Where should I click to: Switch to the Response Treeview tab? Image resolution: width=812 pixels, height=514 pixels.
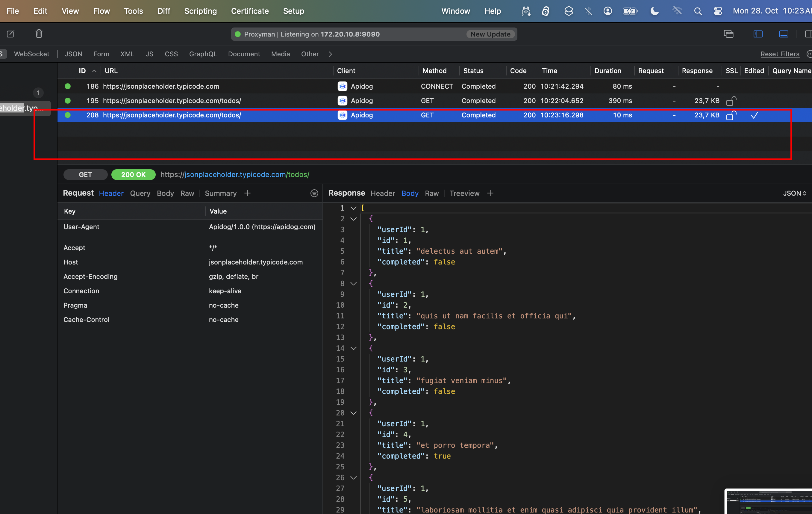(x=464, y=193)
